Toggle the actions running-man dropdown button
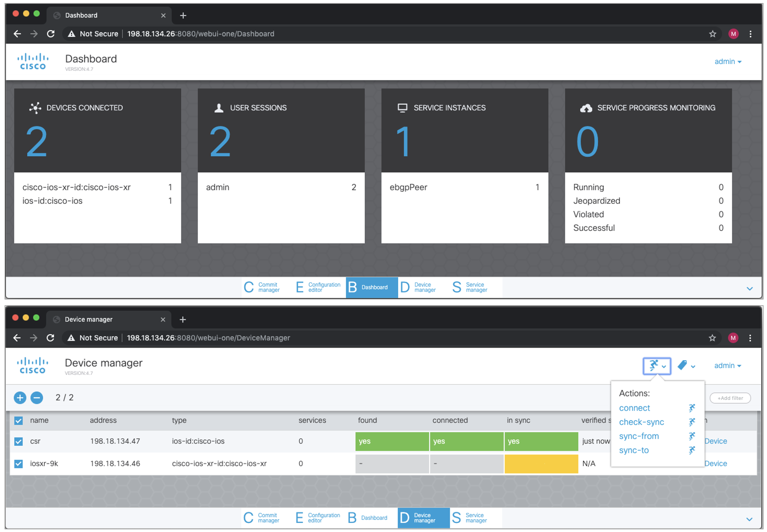The width and height of the screenshot is (767, 532). click(x=657, y=366)
